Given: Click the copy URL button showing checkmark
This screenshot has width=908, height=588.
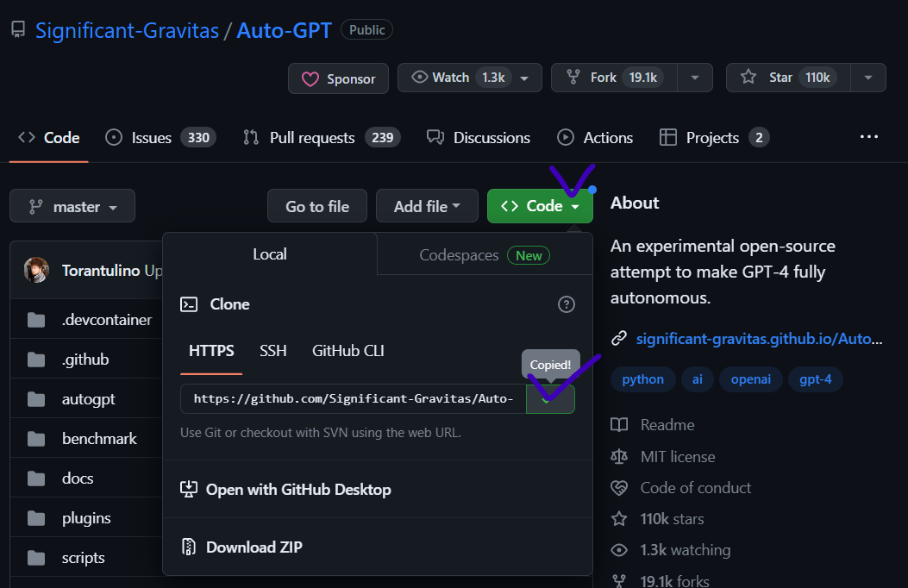Looking at the screenshot, I should click(550, 399).
